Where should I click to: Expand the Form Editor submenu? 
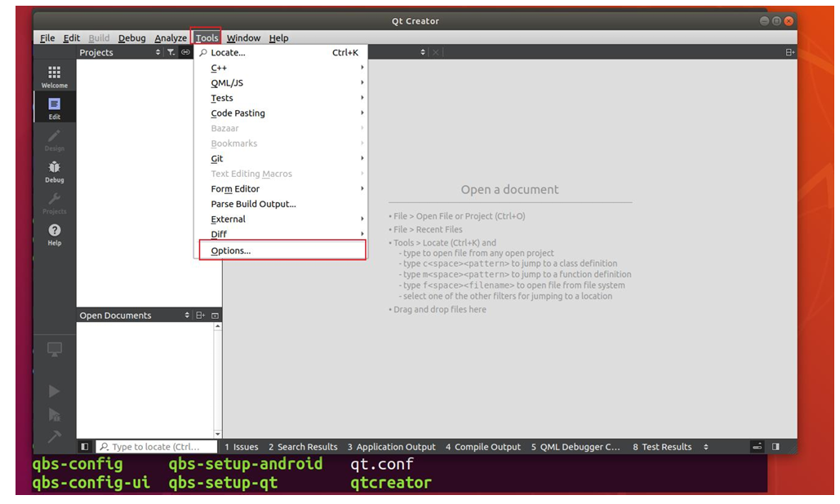282,188
